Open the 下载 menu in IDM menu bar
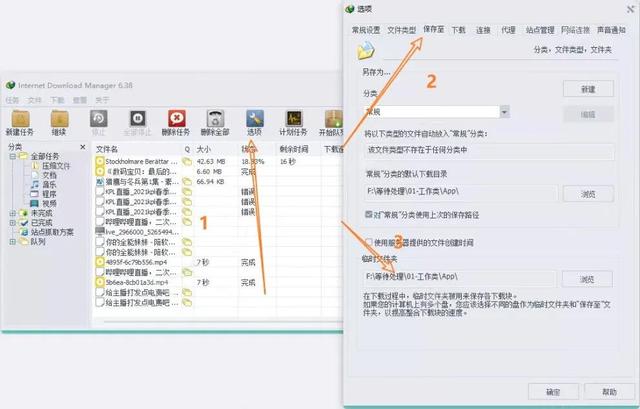Image resolution: width=640 pixels, height=409 pixels. [x=57, y=100]
